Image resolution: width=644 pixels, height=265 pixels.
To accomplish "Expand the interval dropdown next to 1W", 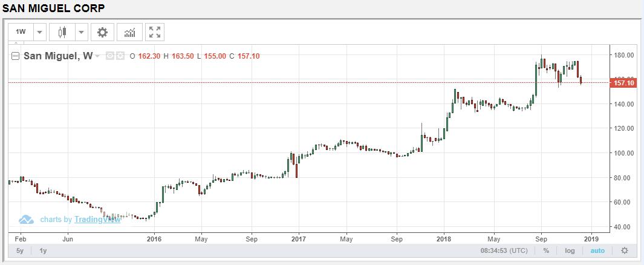I will (x=39, y=32).
